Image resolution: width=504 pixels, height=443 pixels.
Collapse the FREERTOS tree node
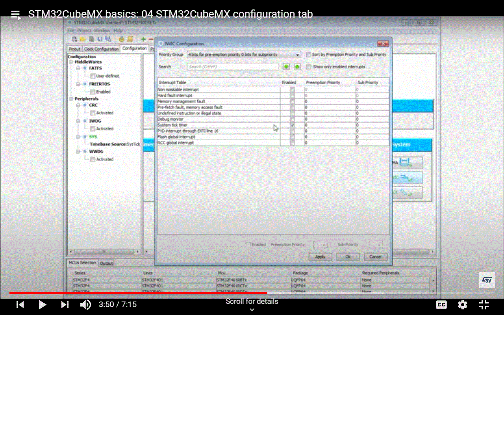tap(78, 84)
